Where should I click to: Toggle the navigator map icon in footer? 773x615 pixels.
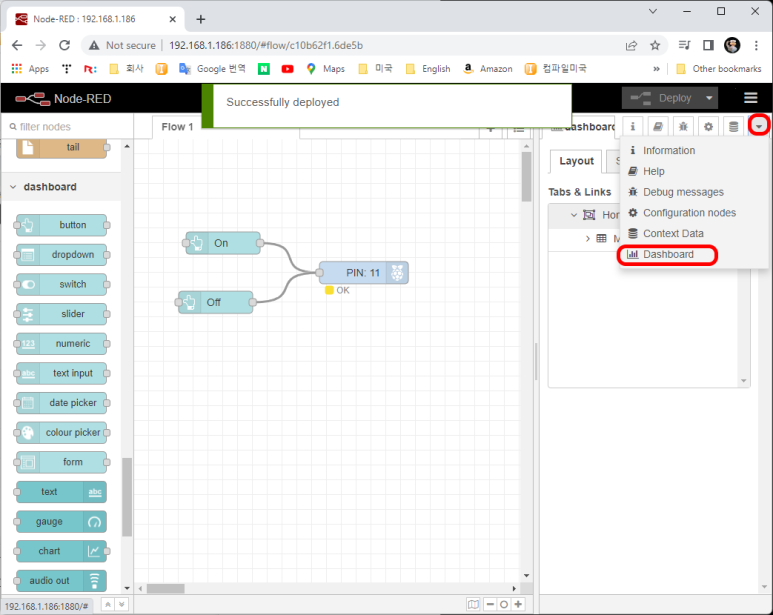474,604
